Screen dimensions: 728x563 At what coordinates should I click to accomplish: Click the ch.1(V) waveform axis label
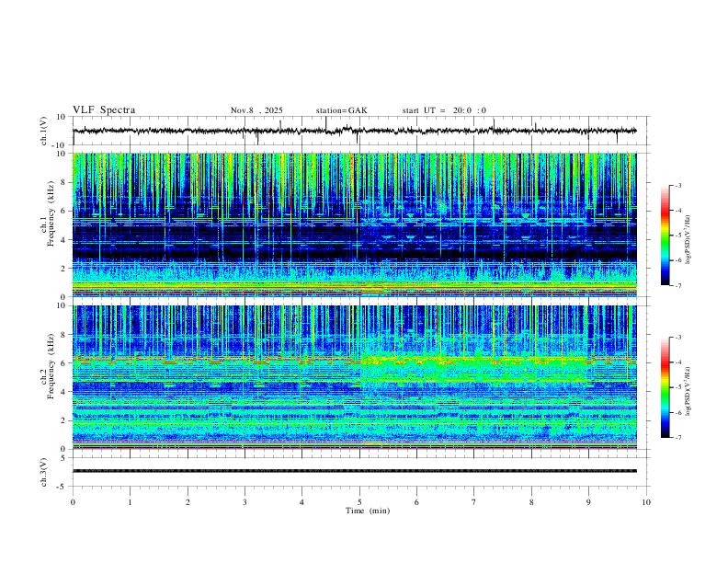click(44, 131)
